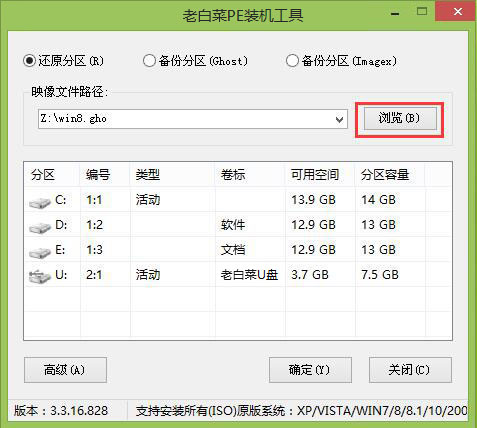Click the D: drive disk icon
Viewport: 477px width, 428px height.
tap(39, 227)
